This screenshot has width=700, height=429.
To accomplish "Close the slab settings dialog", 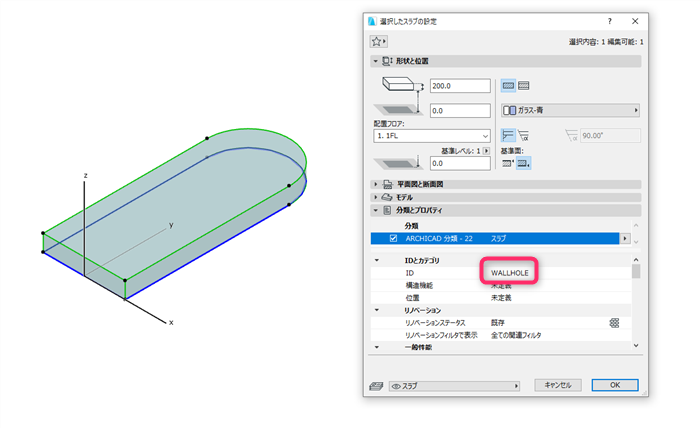I will point(635,21).
